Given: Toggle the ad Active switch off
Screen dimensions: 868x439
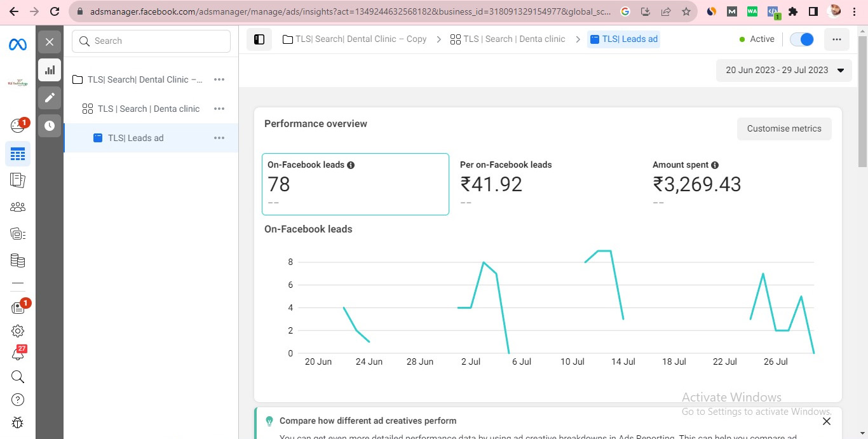Looking at the screenshot, I should 802,39.
